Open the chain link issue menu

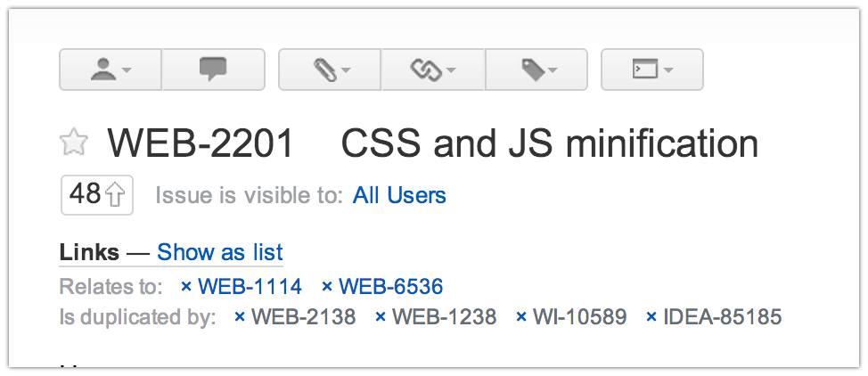tap(433, 69)
